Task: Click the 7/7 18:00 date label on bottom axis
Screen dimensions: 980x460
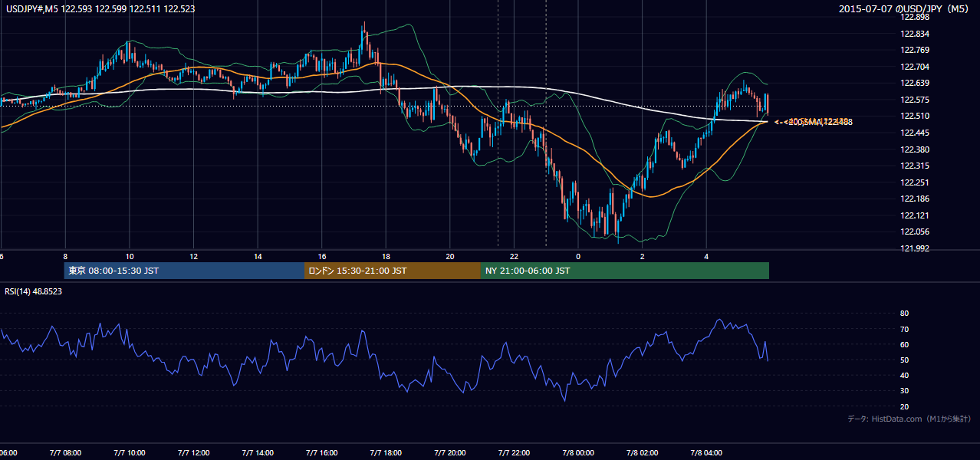Action: (x=386, y=452)
